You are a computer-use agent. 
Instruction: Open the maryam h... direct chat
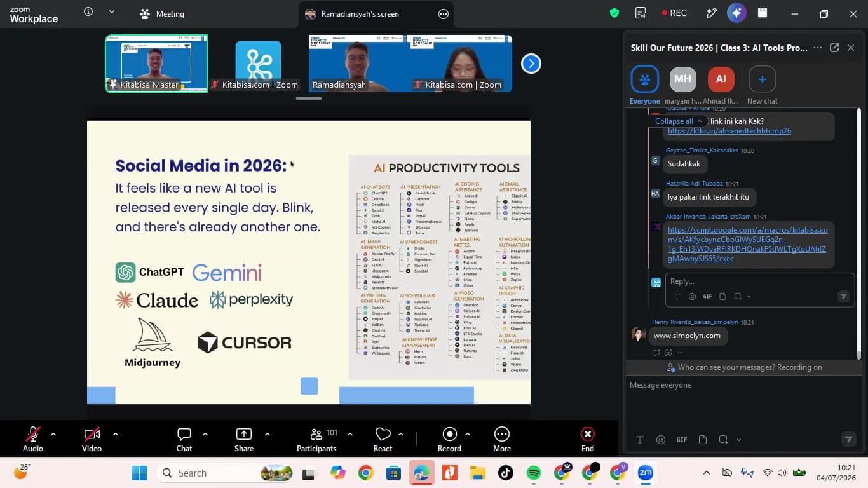coord(683,85)
